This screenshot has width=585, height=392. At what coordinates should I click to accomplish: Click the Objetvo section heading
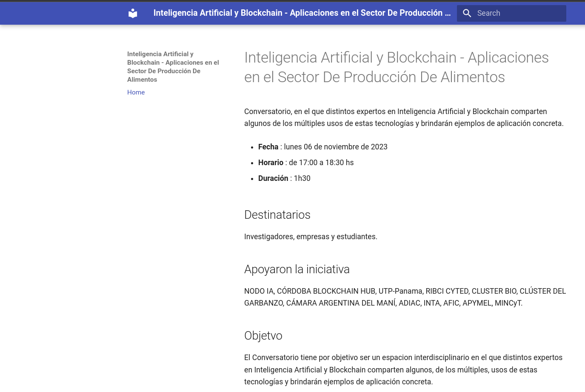[263, 336]
